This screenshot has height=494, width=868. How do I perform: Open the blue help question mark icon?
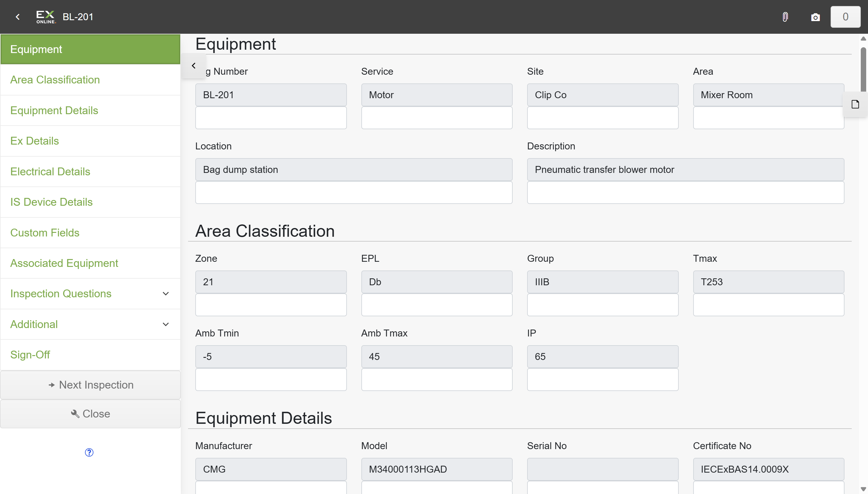(89, 452)
